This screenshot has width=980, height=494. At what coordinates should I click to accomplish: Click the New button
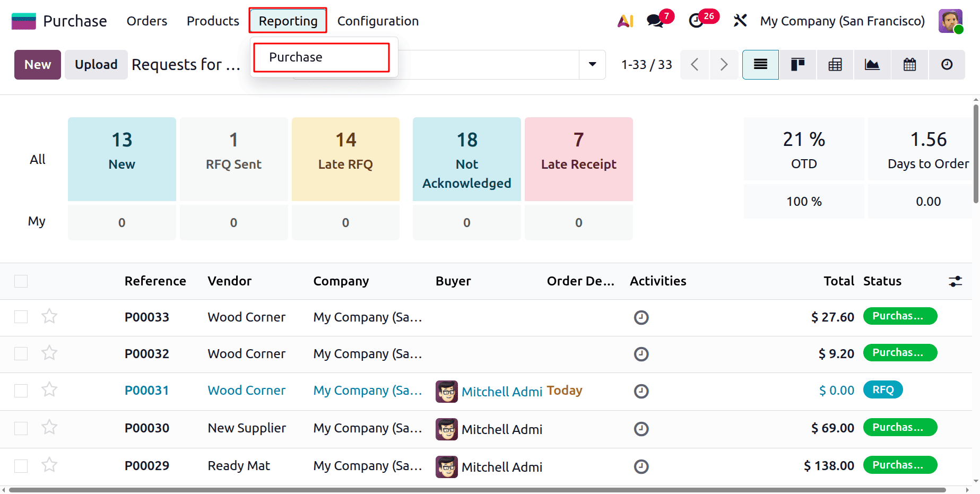37,64
